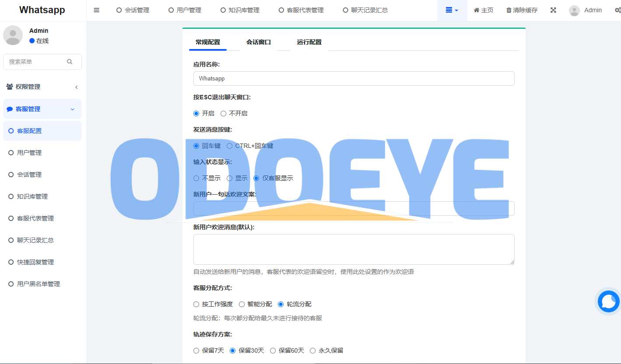This screenshot has height=364, width=621.
Task: Open 用户管理 in top navigation
Action: tap(185, 10)
